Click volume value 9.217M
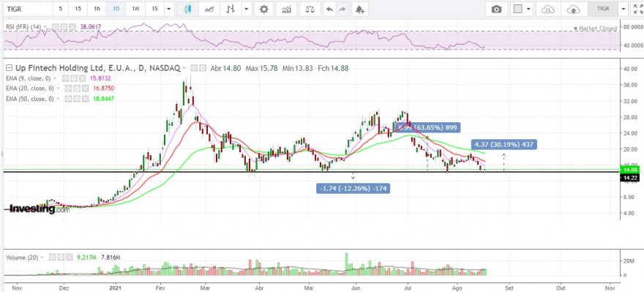Viewport: 644px width, 292px height. [86, 258]
